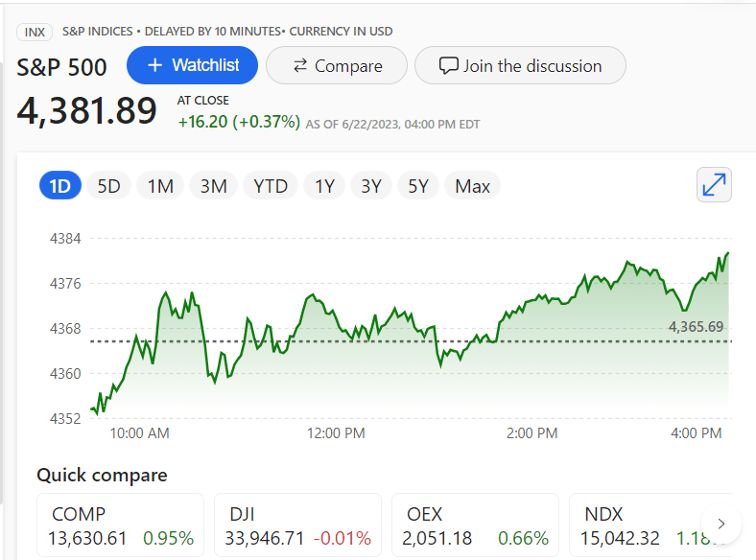Viewport: 756px width, 560px height.
Task: Click the previous close 4,365.69 label
Action: click(696, 327)
